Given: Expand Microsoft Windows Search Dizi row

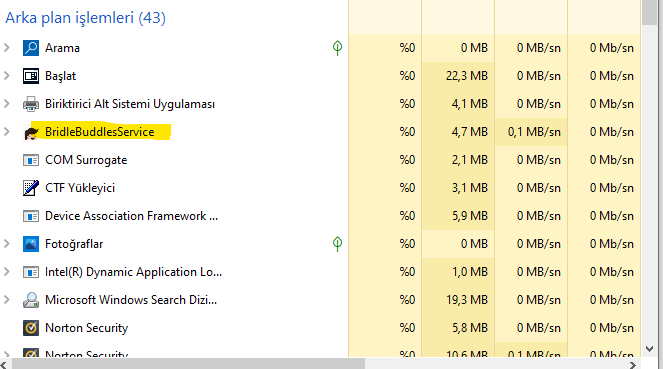Looking at the screenshot, I should [7, 300].
